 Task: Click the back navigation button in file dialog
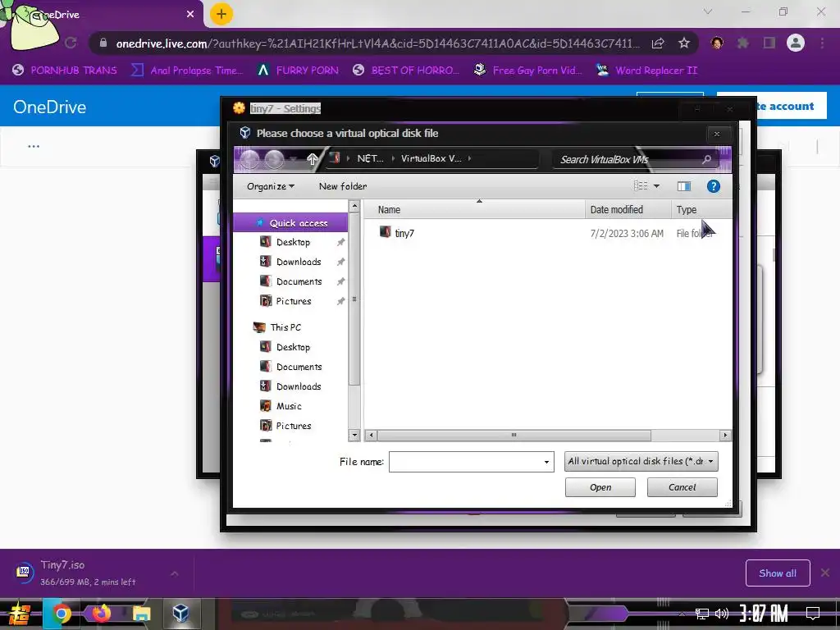[249, 159]
